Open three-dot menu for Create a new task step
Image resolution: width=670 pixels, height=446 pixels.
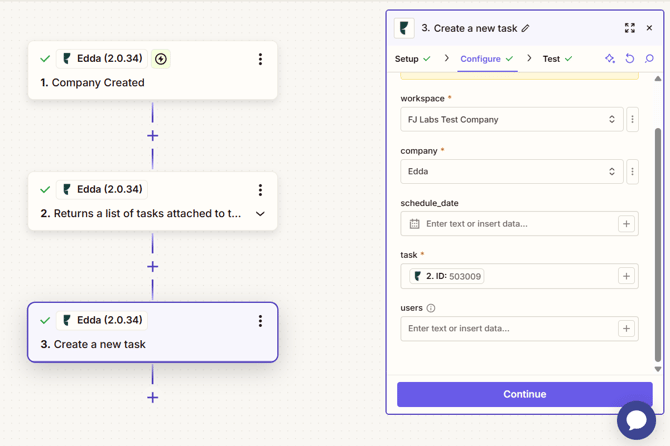(260, 321)
